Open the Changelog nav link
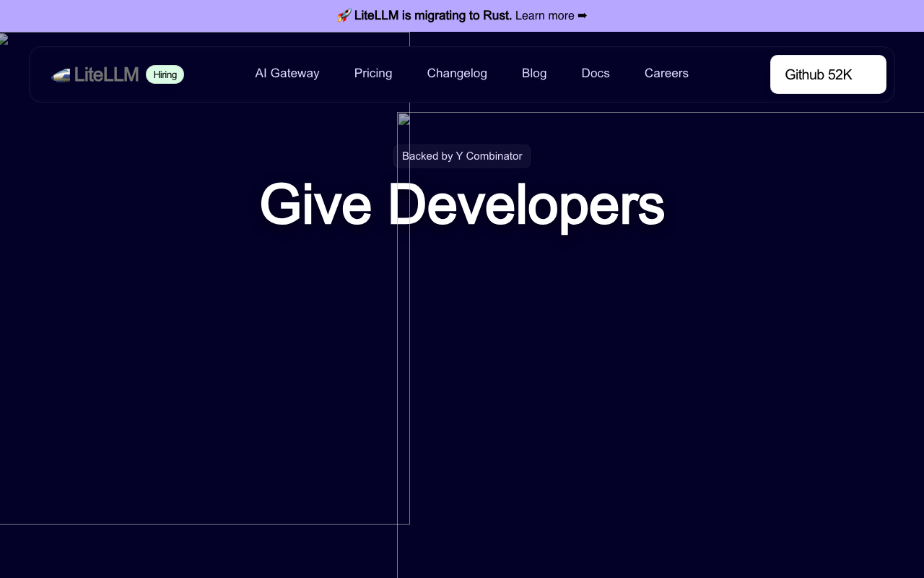 (x=457, y=73)
